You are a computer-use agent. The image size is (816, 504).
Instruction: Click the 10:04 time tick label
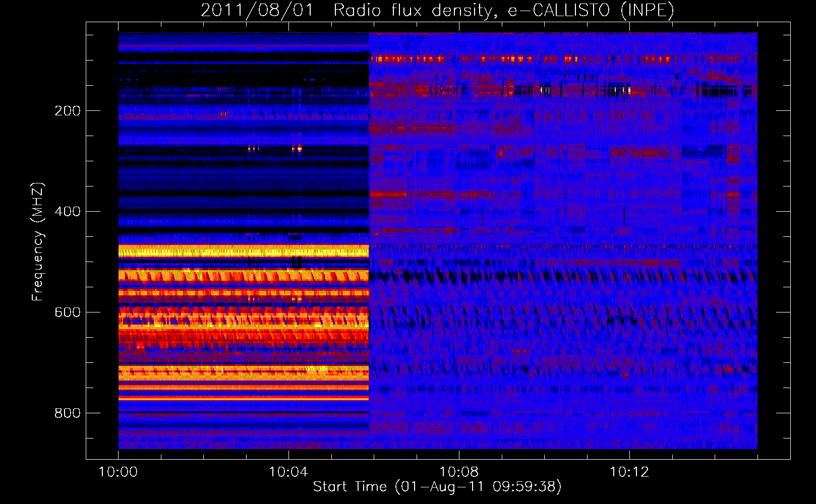pyautogui.click(x=288, y=472)
